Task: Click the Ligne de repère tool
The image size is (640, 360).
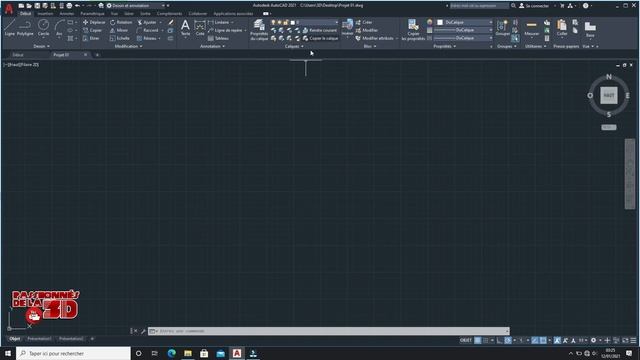Action: [225, 30]
